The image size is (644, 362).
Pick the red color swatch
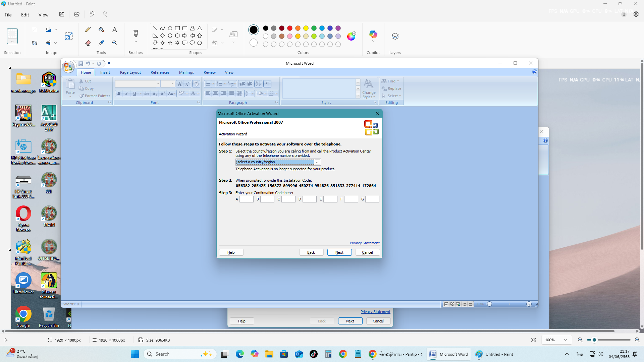point(290,28)
